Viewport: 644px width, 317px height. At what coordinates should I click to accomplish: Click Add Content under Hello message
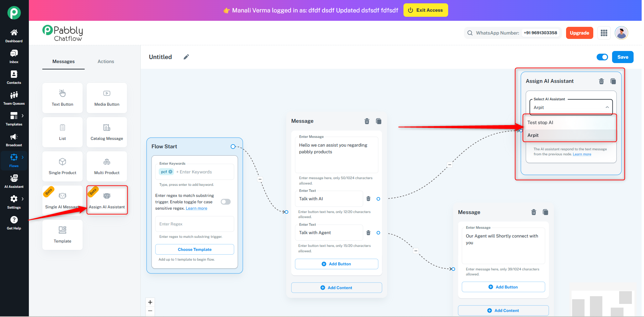click(x=336, y=288)
